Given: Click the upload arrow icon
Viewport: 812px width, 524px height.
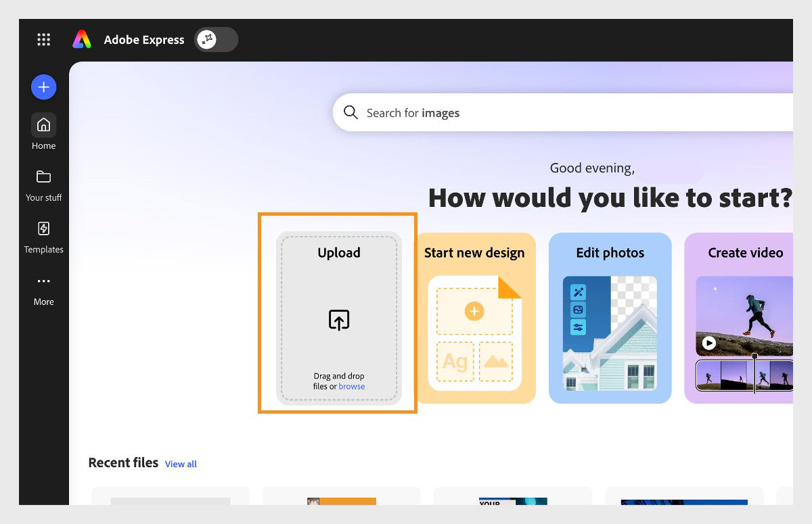Looking at the screenshot, I should 339,319.
